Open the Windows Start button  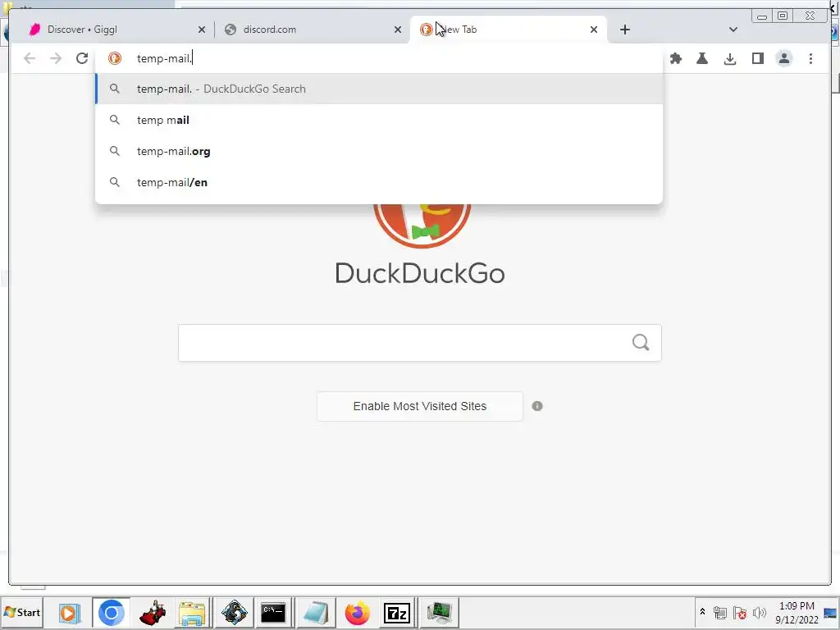click(x=22, y=612)
